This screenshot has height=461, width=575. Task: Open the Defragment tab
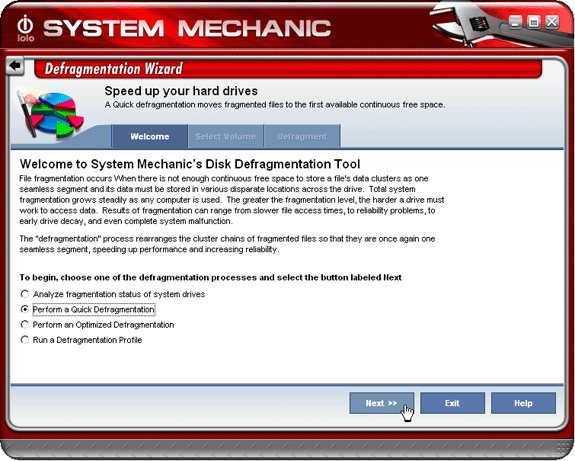302,136
